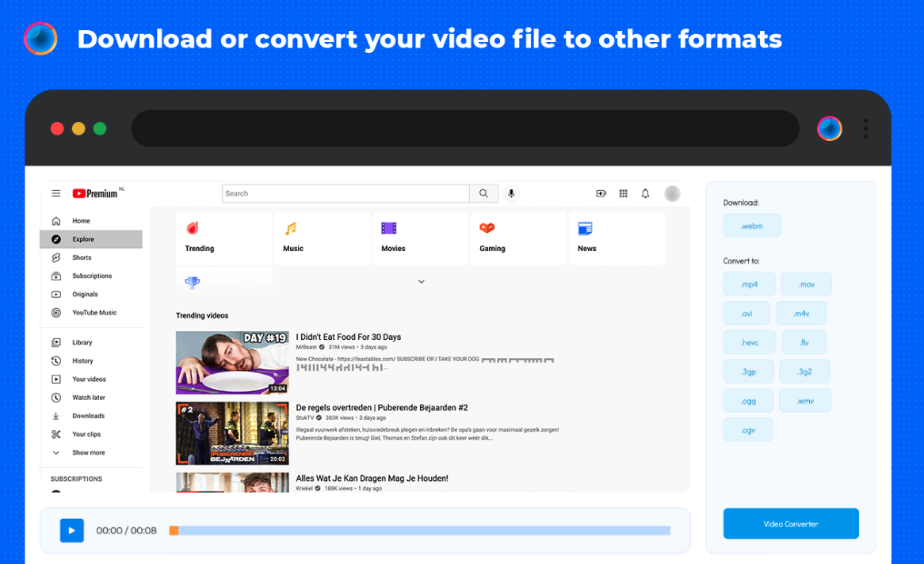
Task: Open Watch later in sidebar
Action: coord(91,397)
